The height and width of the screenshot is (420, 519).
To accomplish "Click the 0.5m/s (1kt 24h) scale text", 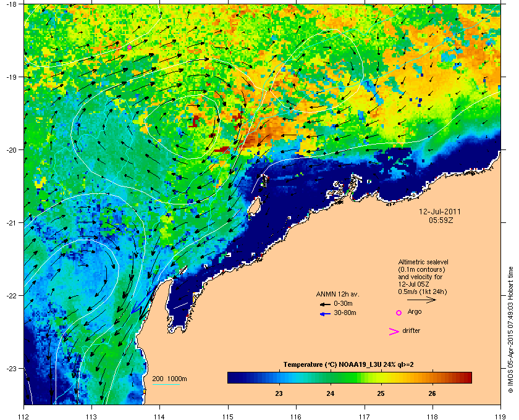I will tap(423, 292).
